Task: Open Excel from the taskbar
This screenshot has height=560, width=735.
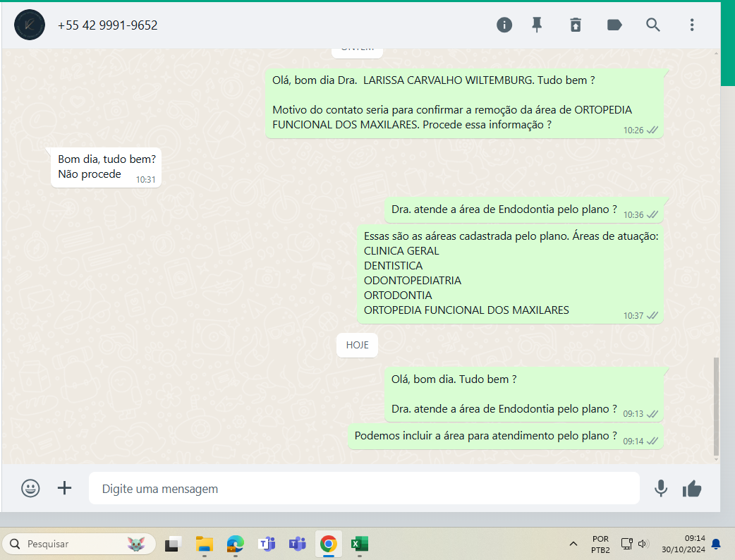Action: (x=360, y=544)
